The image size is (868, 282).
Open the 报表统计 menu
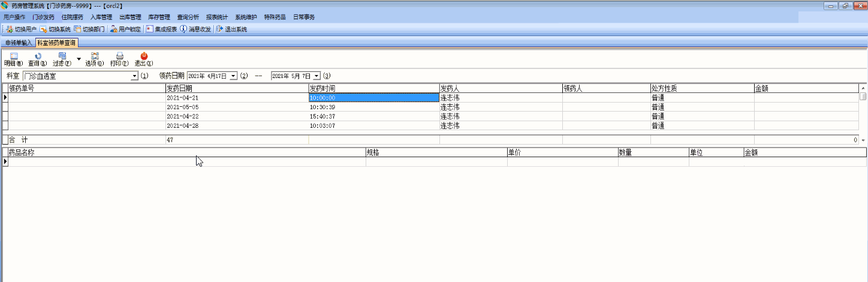click(217, 17)
